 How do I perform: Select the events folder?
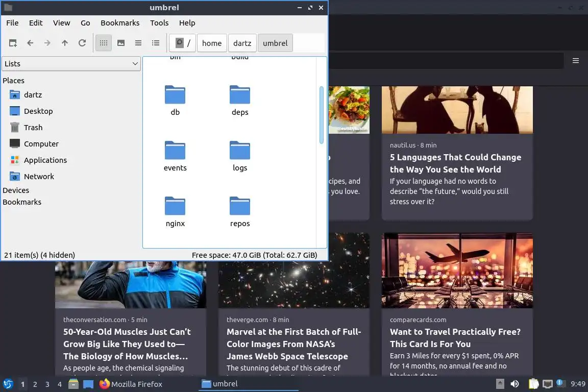click(175, 156)
